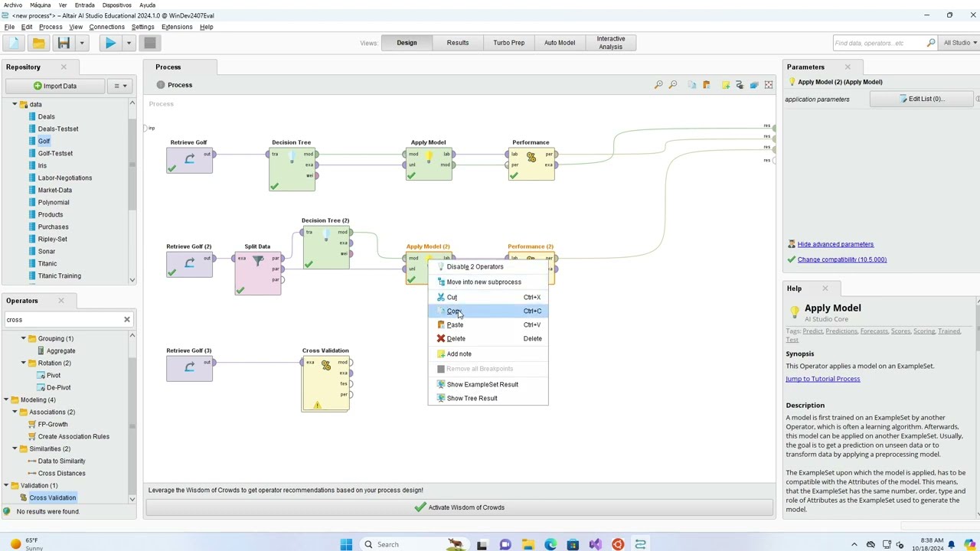
Task: Select the Cross Validation operator on canvas
Action: click(325, 383)
